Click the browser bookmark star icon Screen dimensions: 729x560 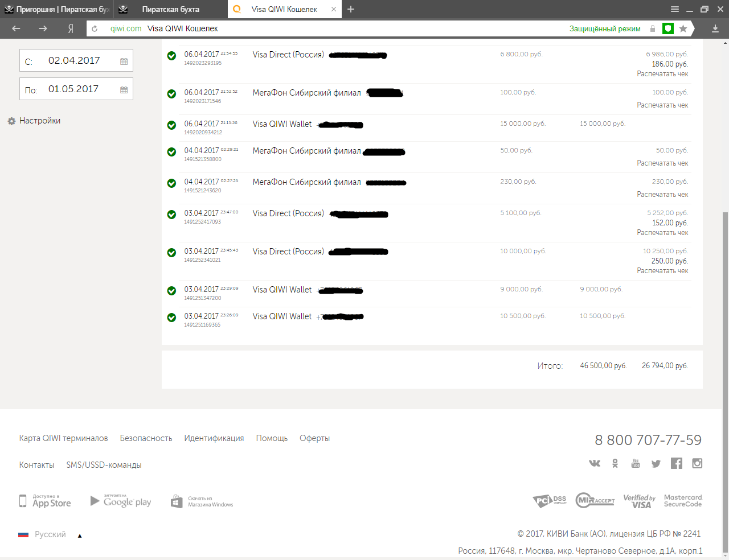(683, 28)
